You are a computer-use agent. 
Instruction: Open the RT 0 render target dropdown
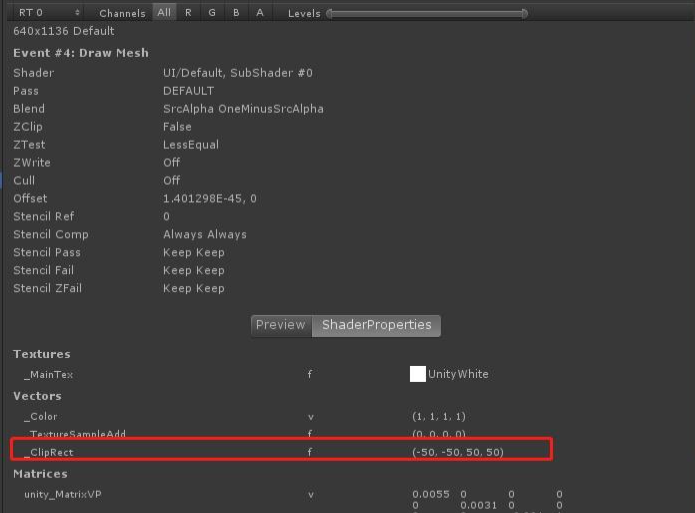click(x=48, y=12)
